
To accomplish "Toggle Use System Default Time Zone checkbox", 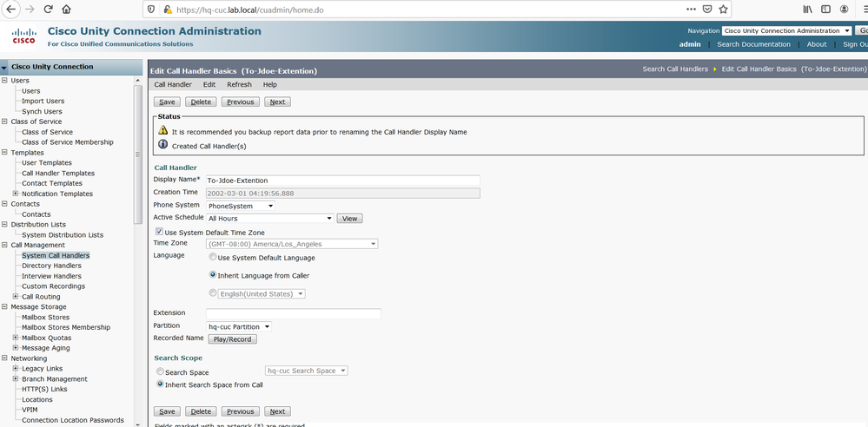I will [x=159, y=233].
